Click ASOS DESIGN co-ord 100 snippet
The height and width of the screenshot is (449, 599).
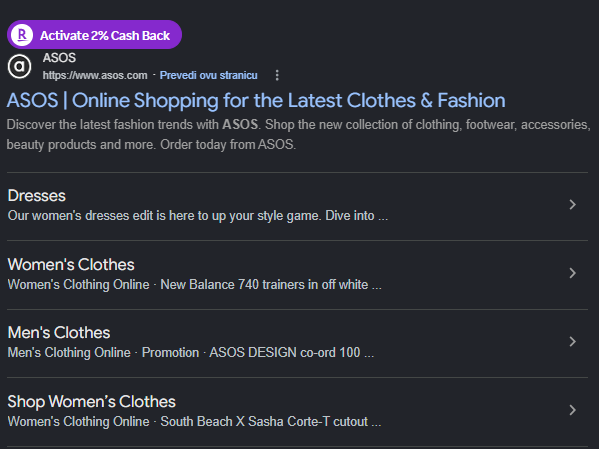pos(291,353)
